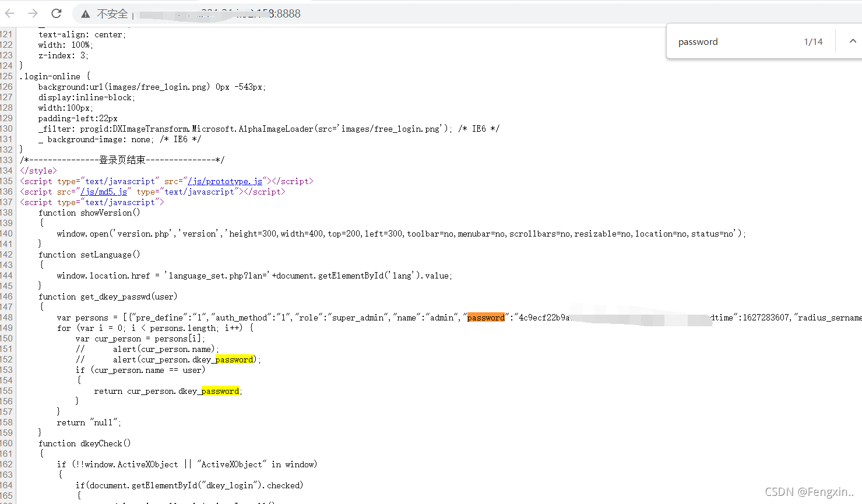Select the orange highlighted 'password' match
The width and height of the screenshot is (862, 504).
[485, 318]
